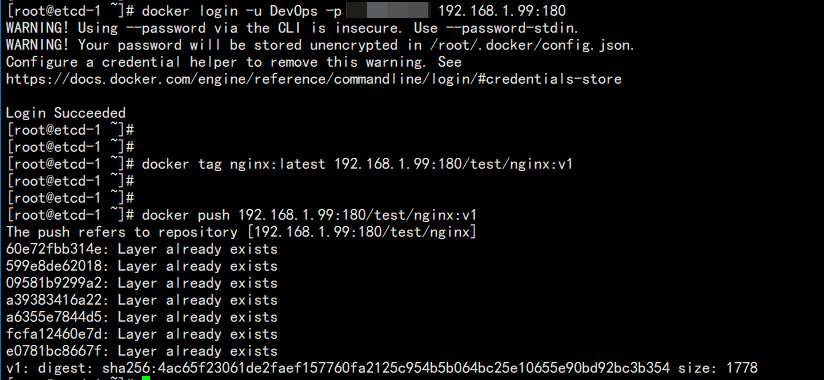Click the blurred password after -p

pyautogui.click(x=388, y=10)
